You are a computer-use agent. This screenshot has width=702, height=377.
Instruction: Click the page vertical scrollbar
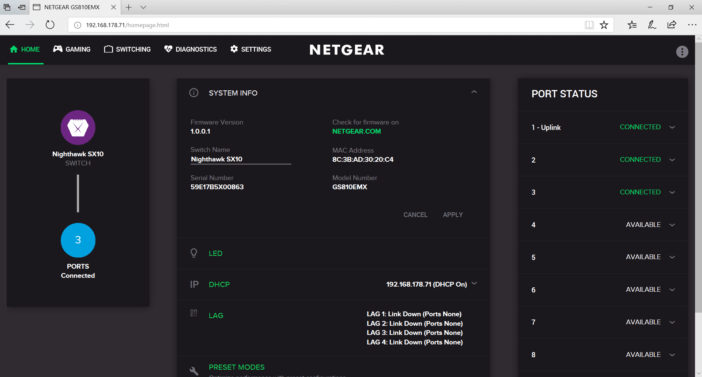tap(698, 206)
